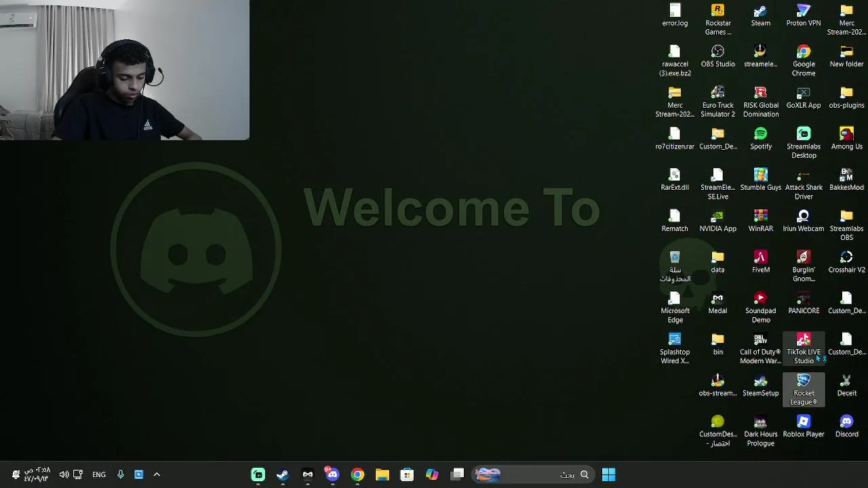Select the Stumble Guys icon
This screenshot has width=868, height=488.
click(761, 180)
